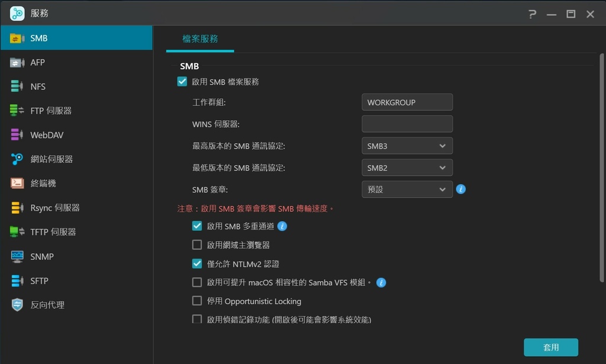
Task: Click the 服務 window title text
Action: click(x=40, y=13)
